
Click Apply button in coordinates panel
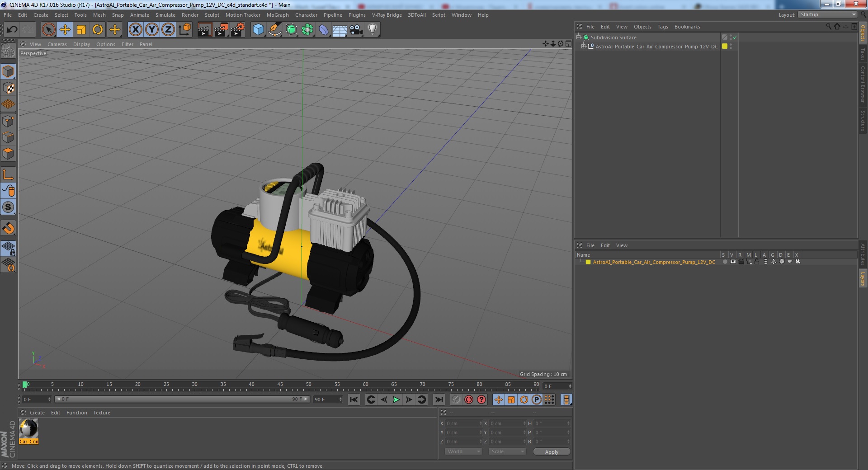click(x=552, y=452)
